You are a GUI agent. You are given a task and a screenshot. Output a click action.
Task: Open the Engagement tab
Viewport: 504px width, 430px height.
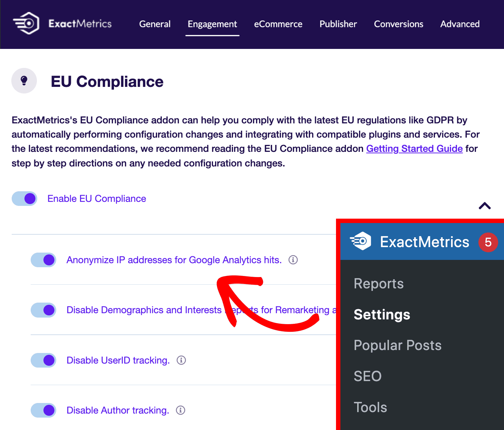(212, 24)
